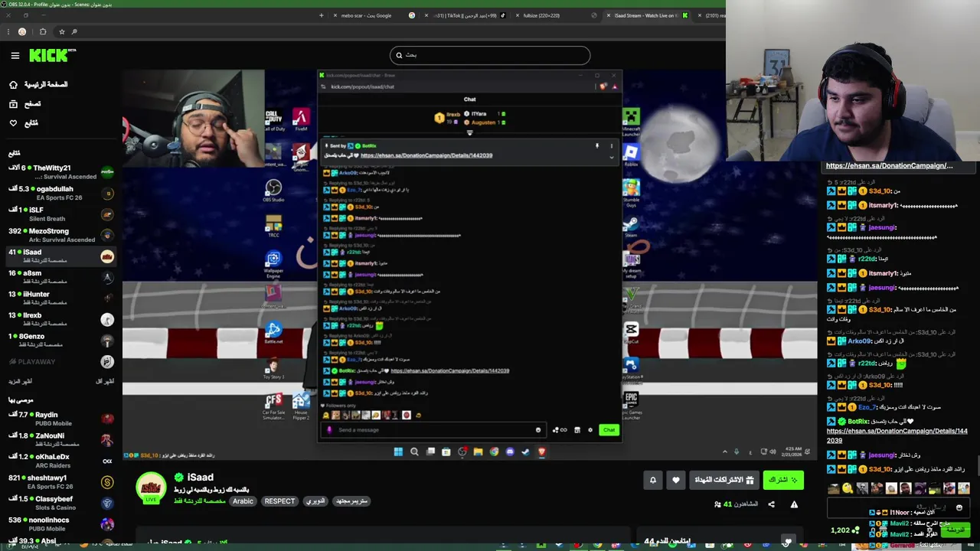Open Ilrexb channel from followed list
The width and height of the screenshot is (980, 551).
tap(61, 319)
